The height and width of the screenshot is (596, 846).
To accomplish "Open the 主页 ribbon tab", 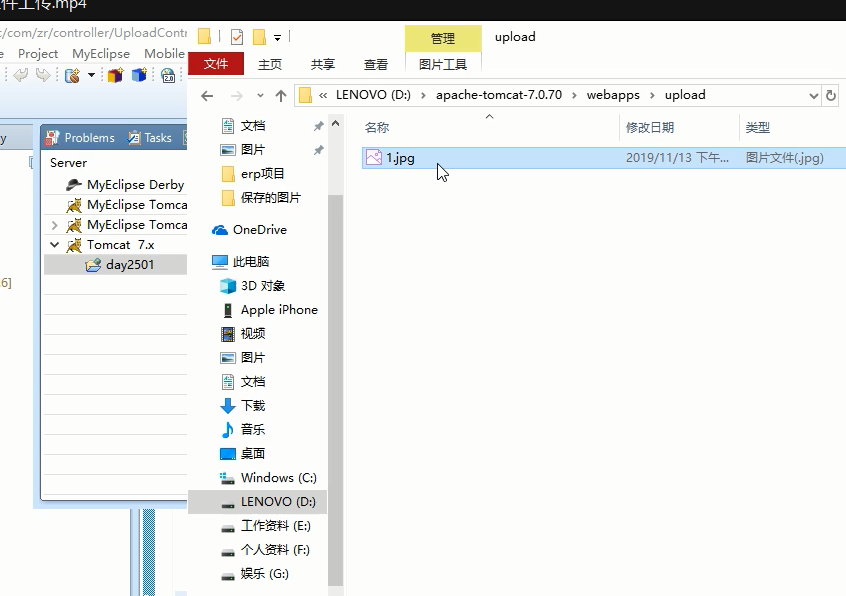I will click(x=270, y=64).
